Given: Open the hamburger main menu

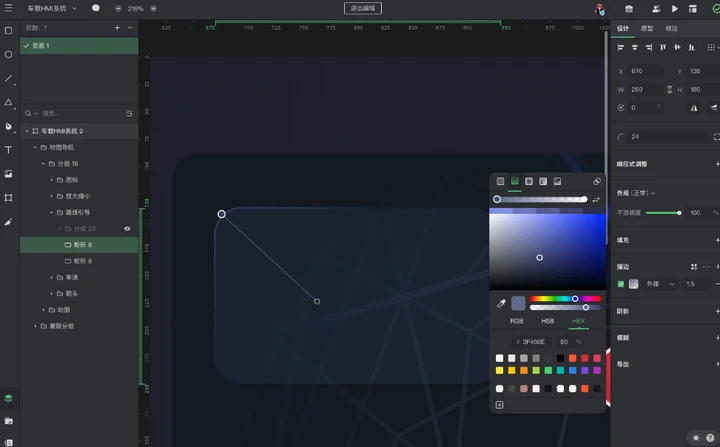Looking at the screenshot, I should pyautogui.click(x=8, y=8).
